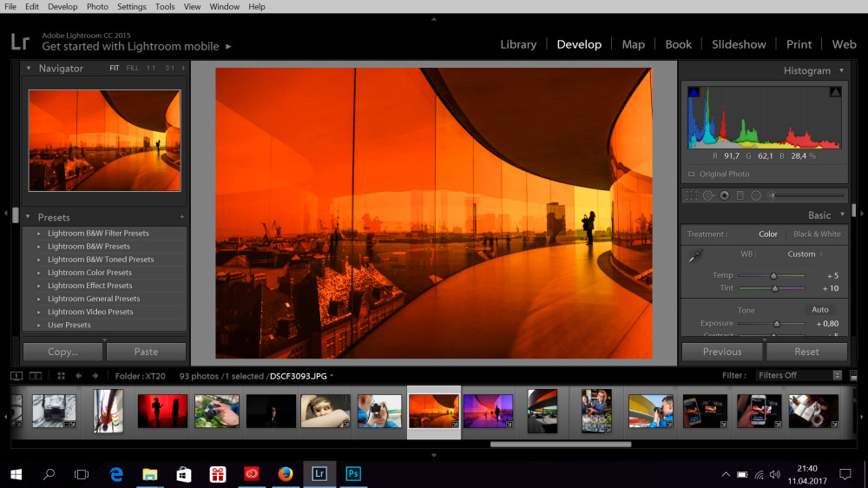Collapse the Presets panel
Screen dimensions: 868x488
tap(29, 217)
